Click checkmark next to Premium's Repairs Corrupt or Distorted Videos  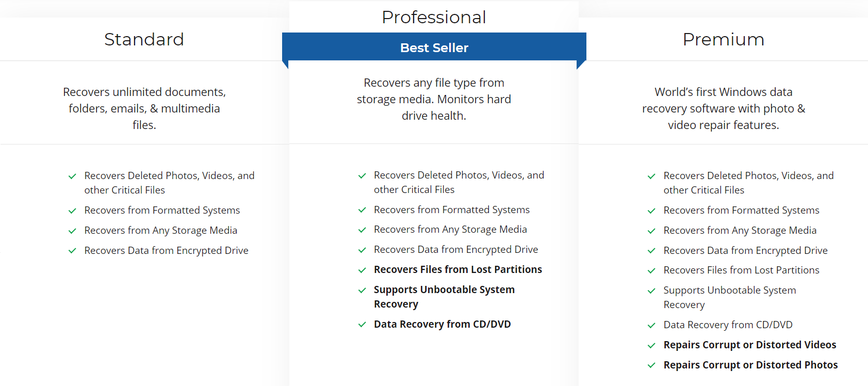coord(651,346)
